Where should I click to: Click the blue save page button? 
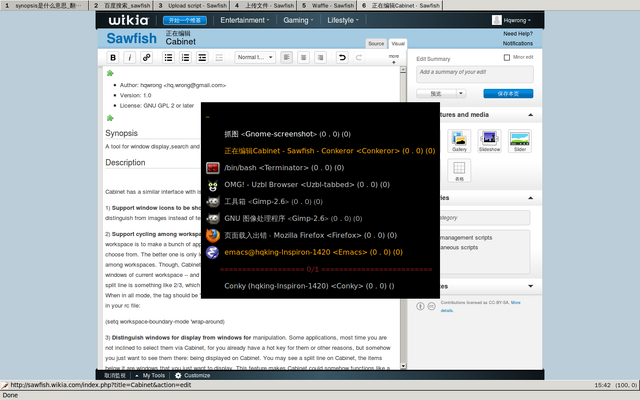[x=508, y=93]
